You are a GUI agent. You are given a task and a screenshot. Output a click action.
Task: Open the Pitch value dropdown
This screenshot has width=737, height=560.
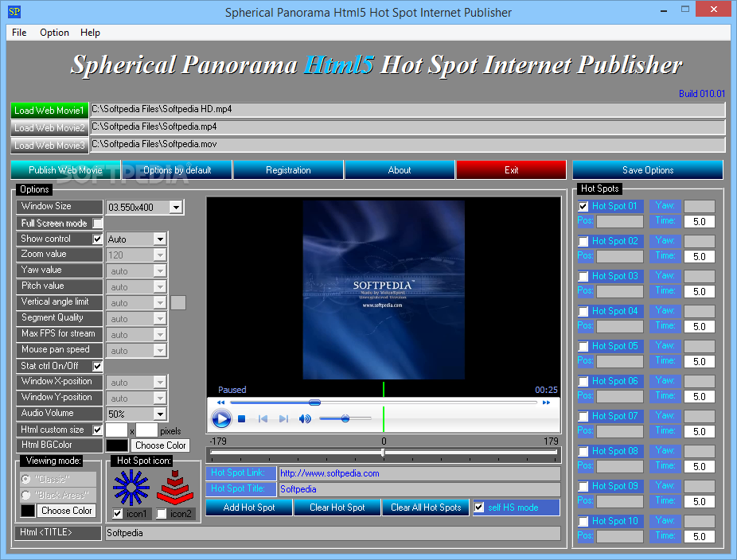coord(160,287)
